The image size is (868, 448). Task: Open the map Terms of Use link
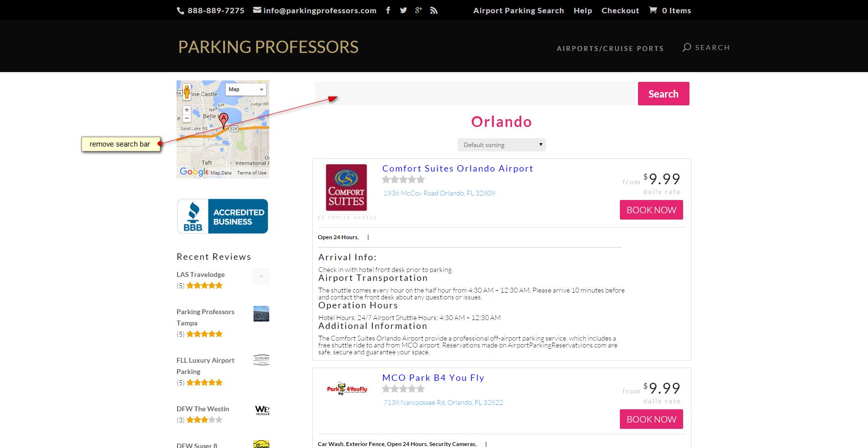[x=252, y=173]
